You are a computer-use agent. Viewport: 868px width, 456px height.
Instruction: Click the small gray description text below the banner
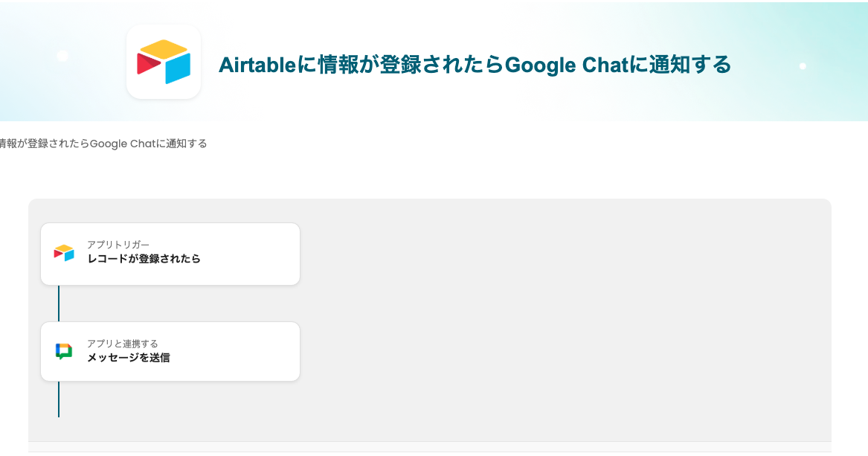[x=103, y=144]
